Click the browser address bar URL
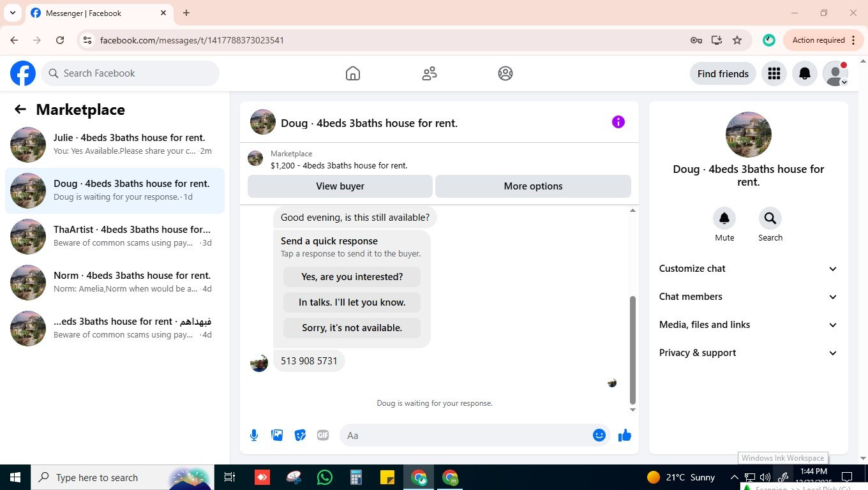 192,40
